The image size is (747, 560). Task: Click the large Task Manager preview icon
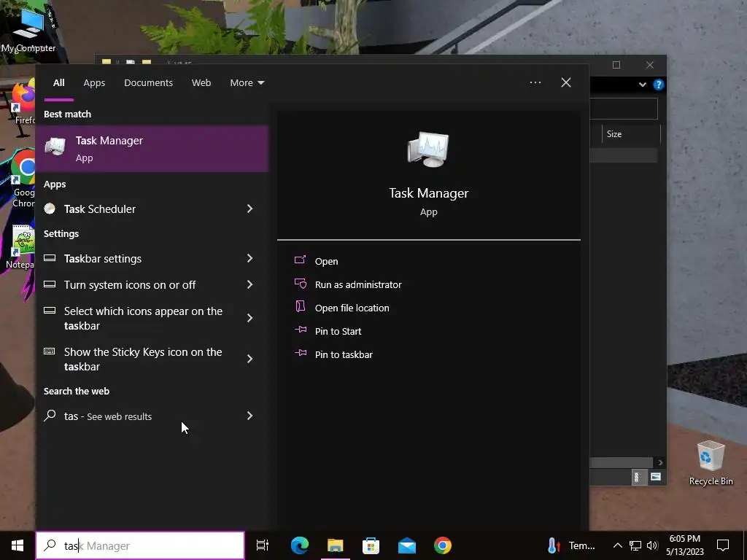pos(428,149)
